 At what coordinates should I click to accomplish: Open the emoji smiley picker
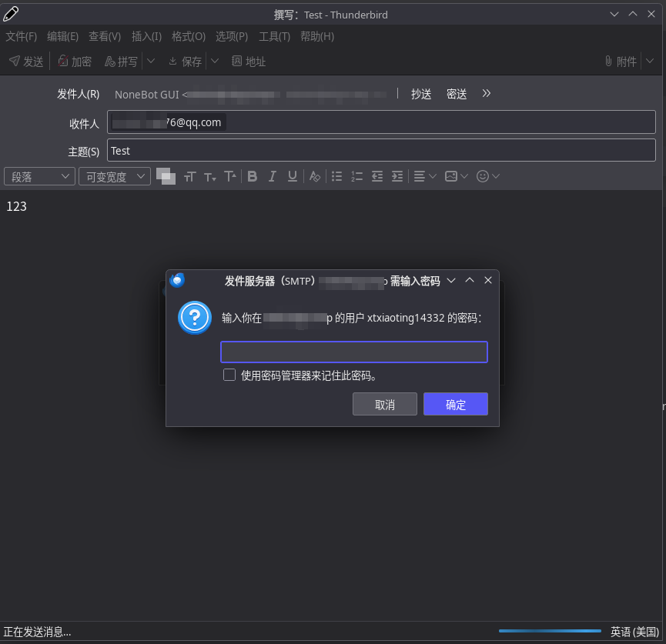(x=483, y=176)
